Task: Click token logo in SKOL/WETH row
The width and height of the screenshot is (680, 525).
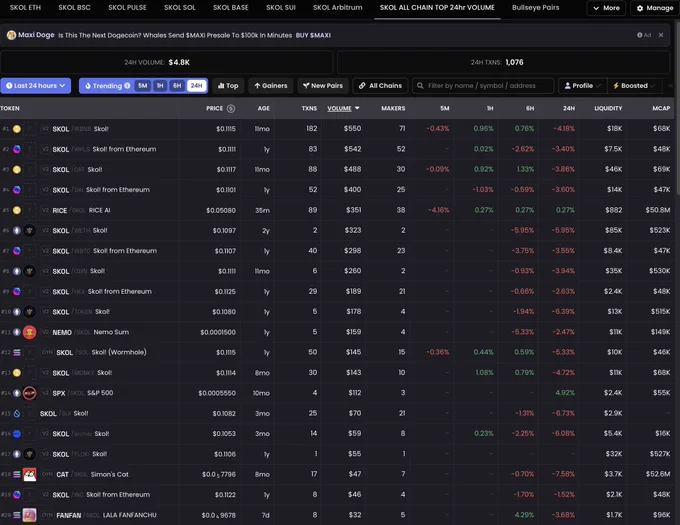Action: pos(29,231)
